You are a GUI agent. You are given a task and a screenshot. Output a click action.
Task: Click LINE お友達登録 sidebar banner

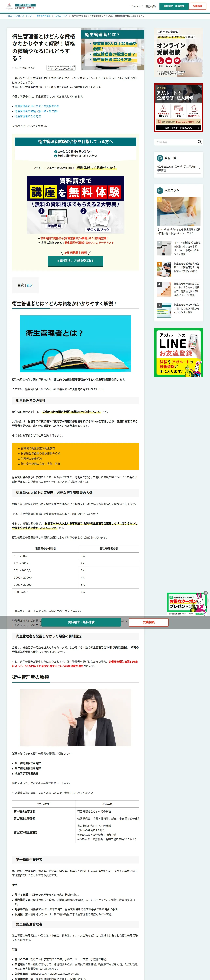click(178, 353)
